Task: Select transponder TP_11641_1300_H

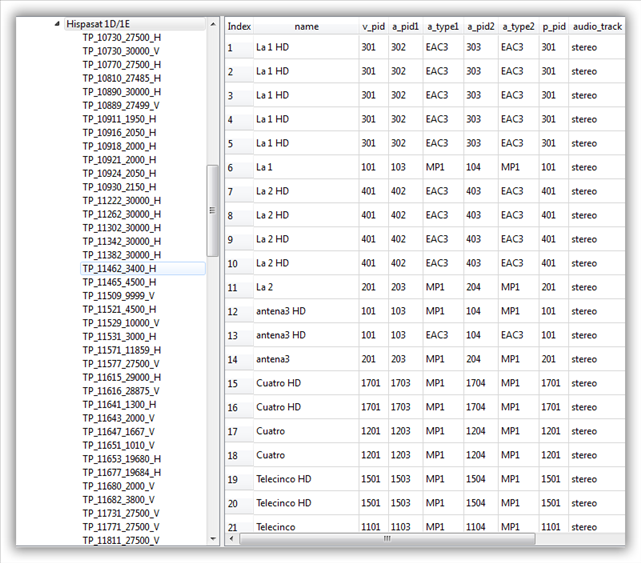Action: (119, 405)
